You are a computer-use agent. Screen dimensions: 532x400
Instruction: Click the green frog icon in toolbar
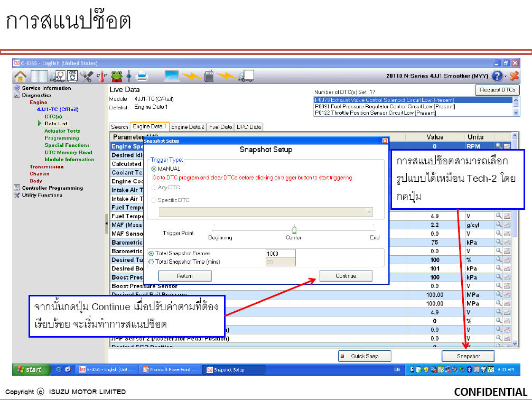pos(116,76)
